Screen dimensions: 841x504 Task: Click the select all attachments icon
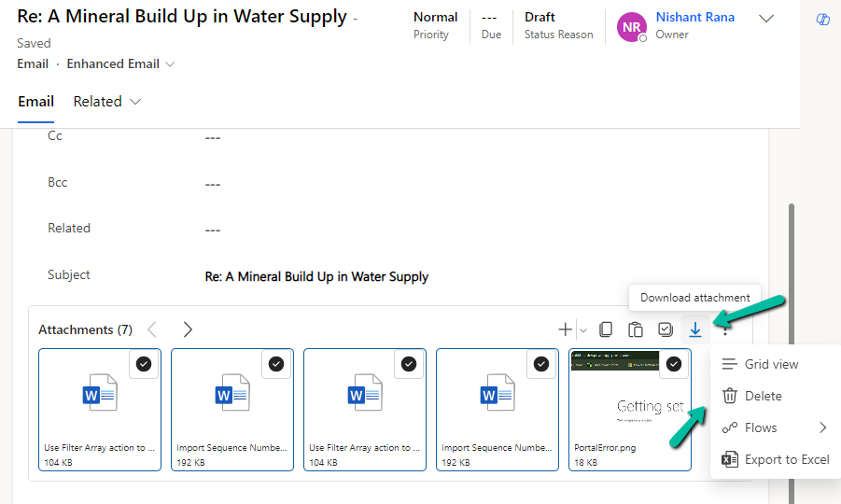pos(666,329)
